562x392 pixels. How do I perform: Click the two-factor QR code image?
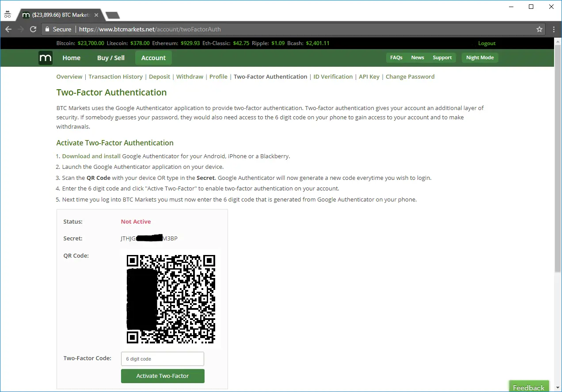click(171, 299)
